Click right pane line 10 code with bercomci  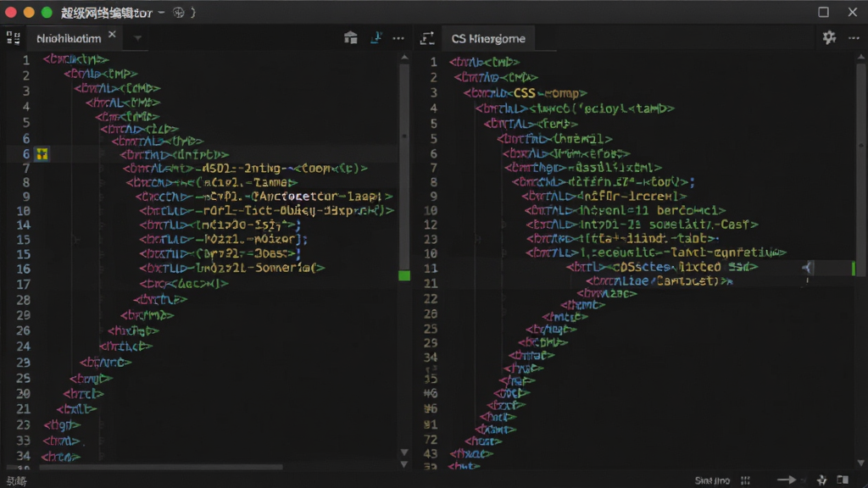(625, 211)
